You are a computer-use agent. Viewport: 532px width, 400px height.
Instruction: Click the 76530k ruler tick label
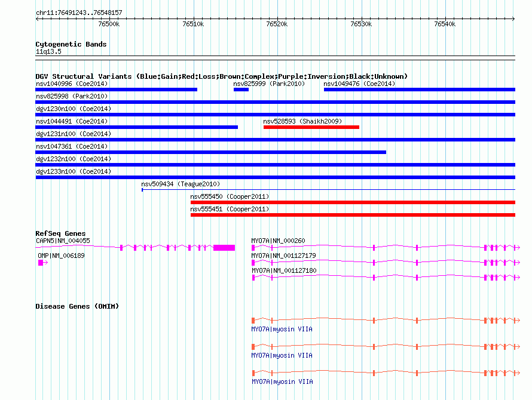361,24
